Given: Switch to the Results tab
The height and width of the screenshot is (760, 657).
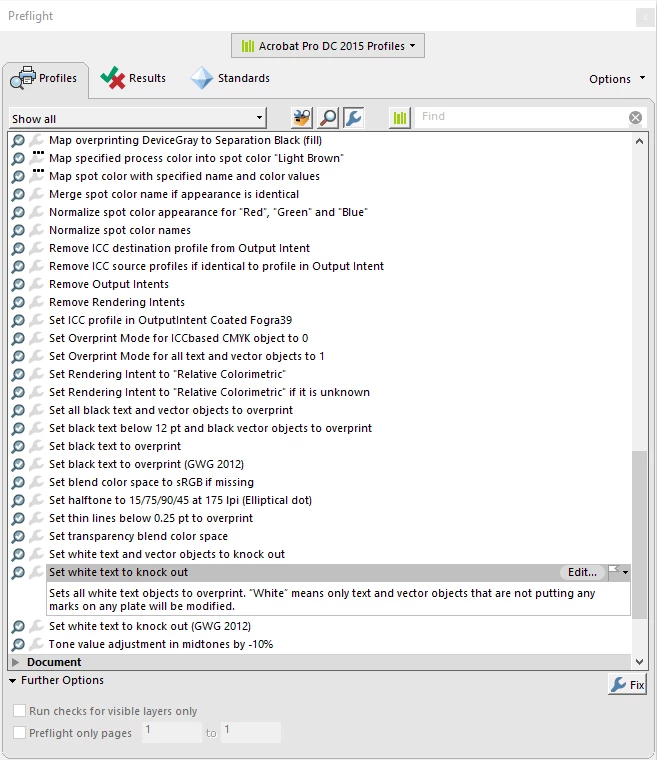Looking at the screenshot, I should point(133,78).
